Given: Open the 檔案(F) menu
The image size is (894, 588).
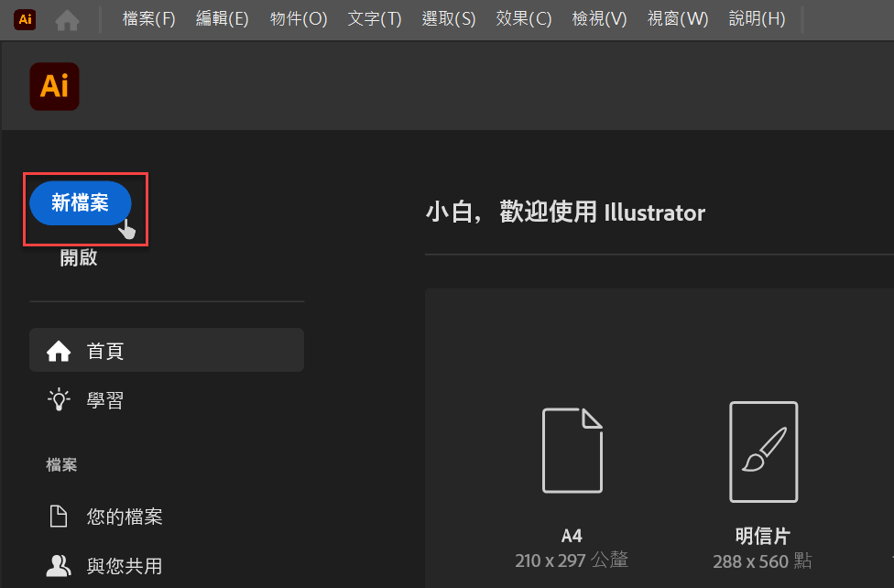Looking at the screenshot, I should point(148,19).
